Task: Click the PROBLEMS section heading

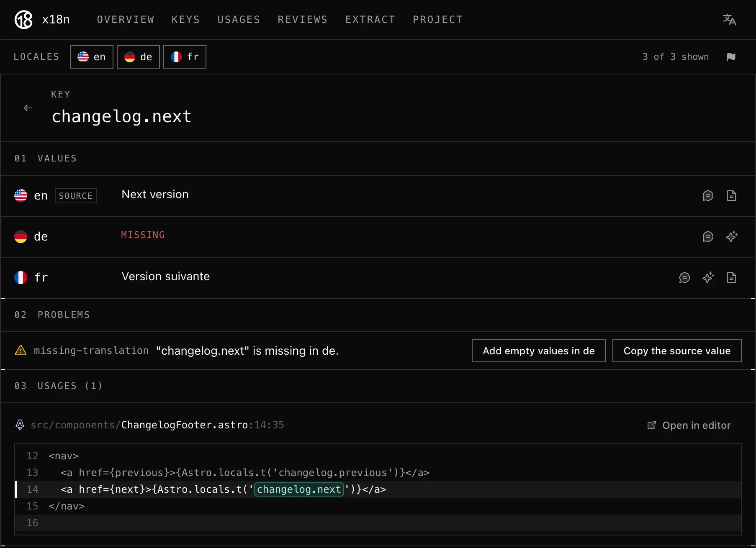Action: (64, 315)
